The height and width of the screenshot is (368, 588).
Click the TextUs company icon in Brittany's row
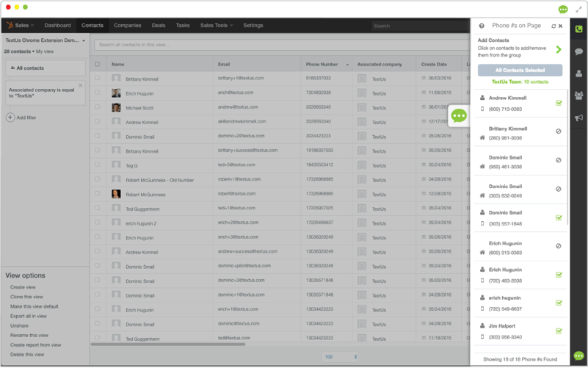362,79
